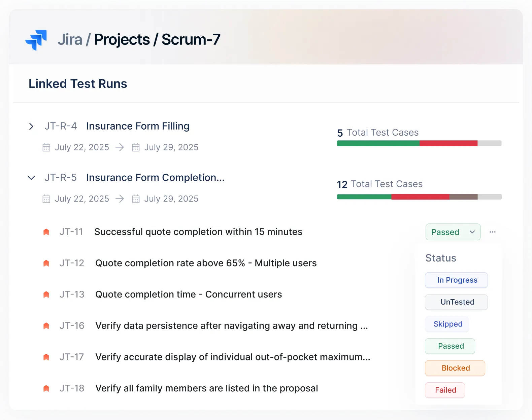Open the three-dot more options for JT-11

point(492,232)
